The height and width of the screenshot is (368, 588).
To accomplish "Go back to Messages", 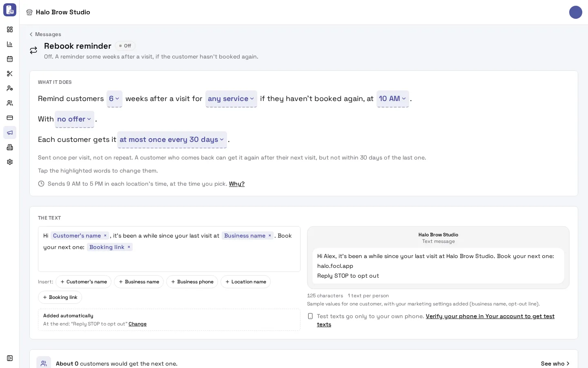I will tap(45, 34).
